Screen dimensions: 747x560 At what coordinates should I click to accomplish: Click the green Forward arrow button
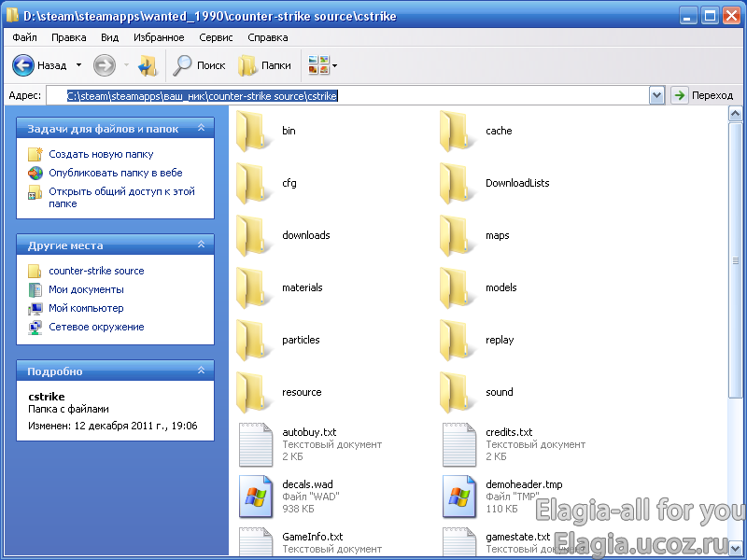coord(105,65)
